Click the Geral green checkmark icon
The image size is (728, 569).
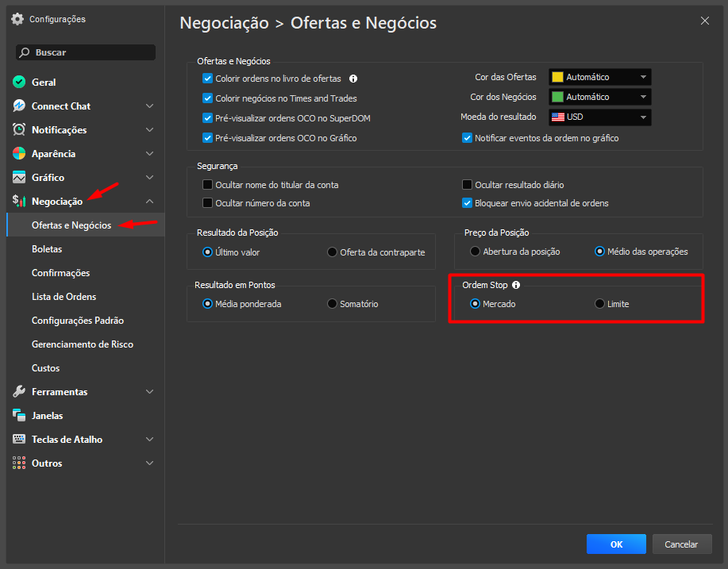[x=19, y=83]
